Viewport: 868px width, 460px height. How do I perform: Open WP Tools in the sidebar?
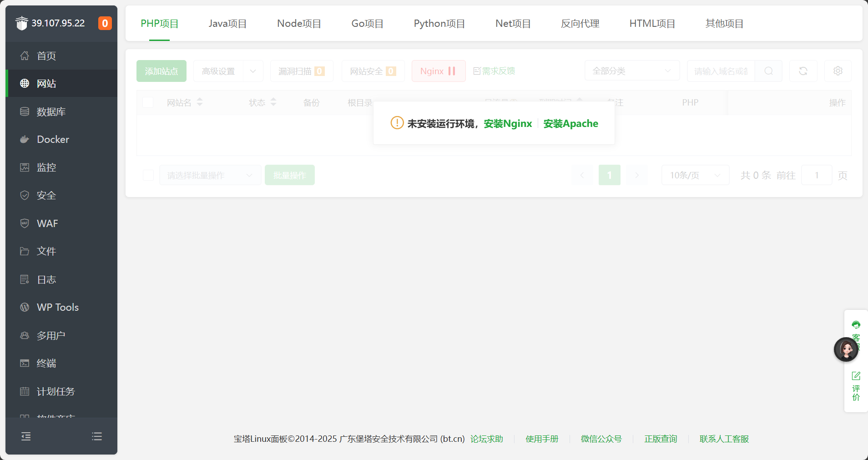pos(57,308)
